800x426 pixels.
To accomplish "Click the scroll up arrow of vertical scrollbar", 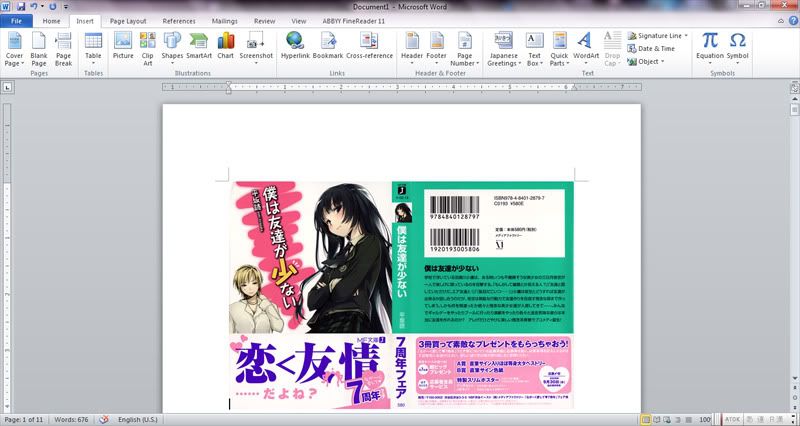I will click(x=794, y=98).
